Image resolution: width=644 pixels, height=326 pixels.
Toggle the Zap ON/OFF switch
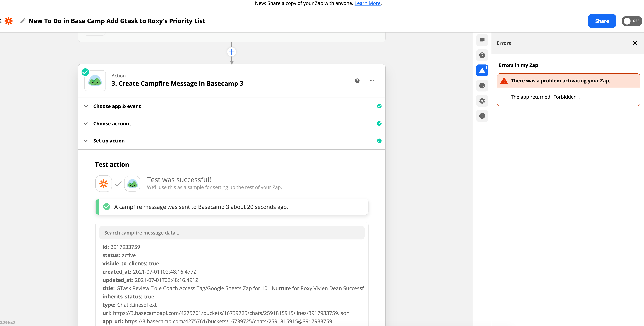632,21
